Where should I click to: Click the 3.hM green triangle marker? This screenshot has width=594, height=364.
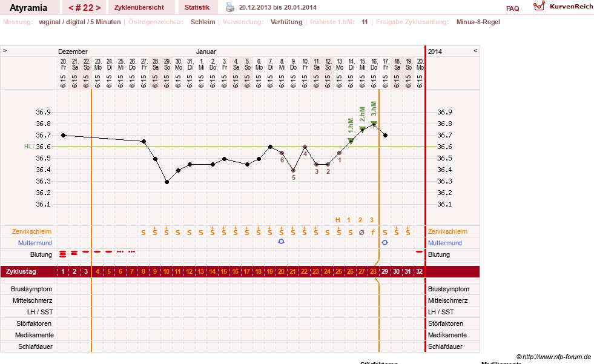pos(374,124)
